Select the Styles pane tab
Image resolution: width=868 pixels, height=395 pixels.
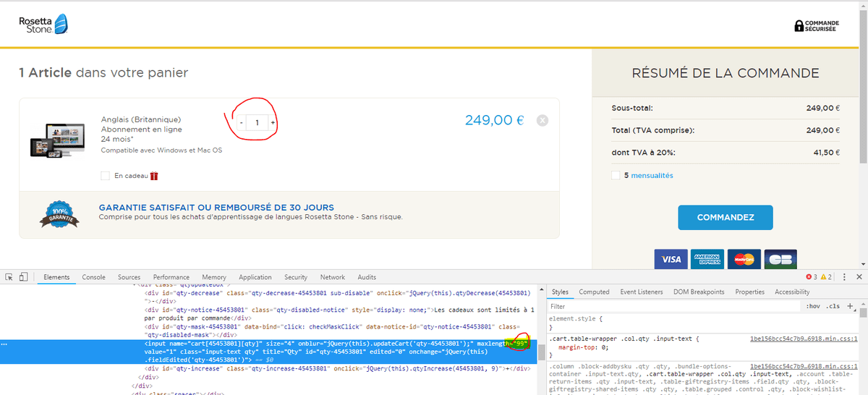(x=561, y=292)
